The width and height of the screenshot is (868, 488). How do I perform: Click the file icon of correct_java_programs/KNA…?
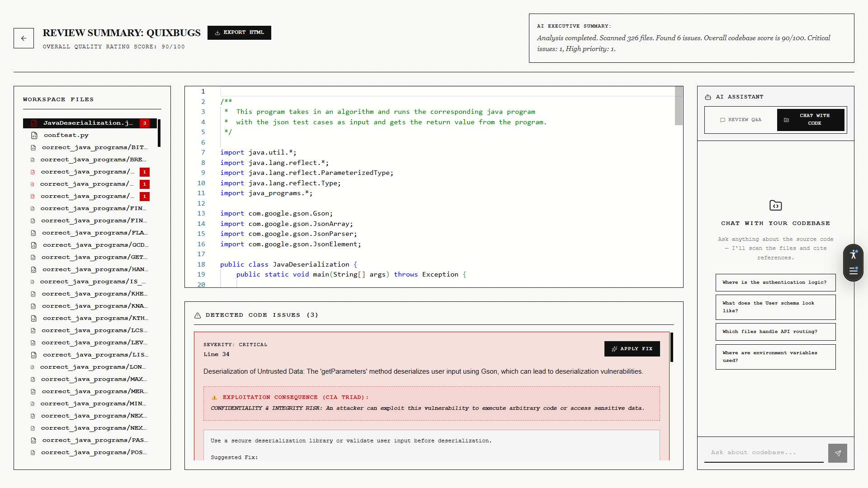tap(33, 306)
